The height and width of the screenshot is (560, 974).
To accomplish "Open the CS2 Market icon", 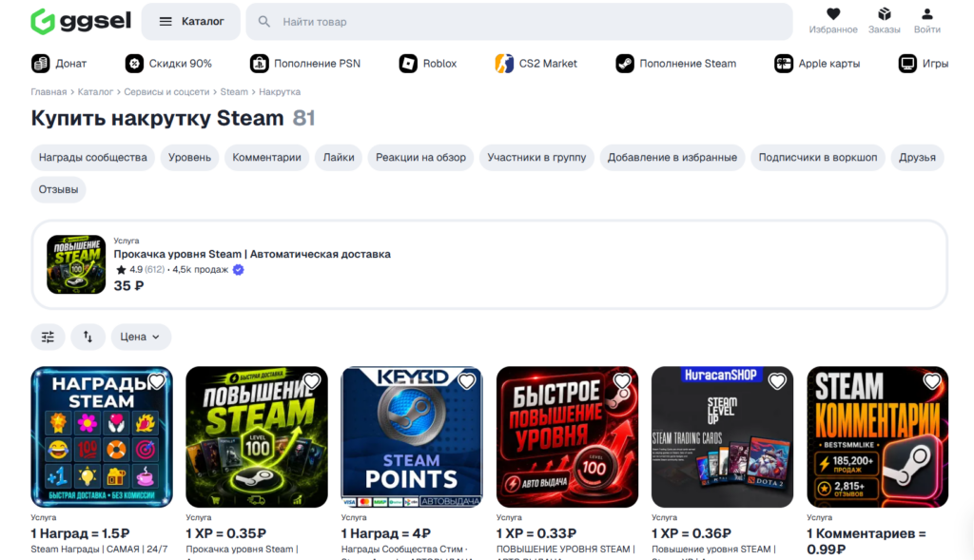I will click(504, 64).
